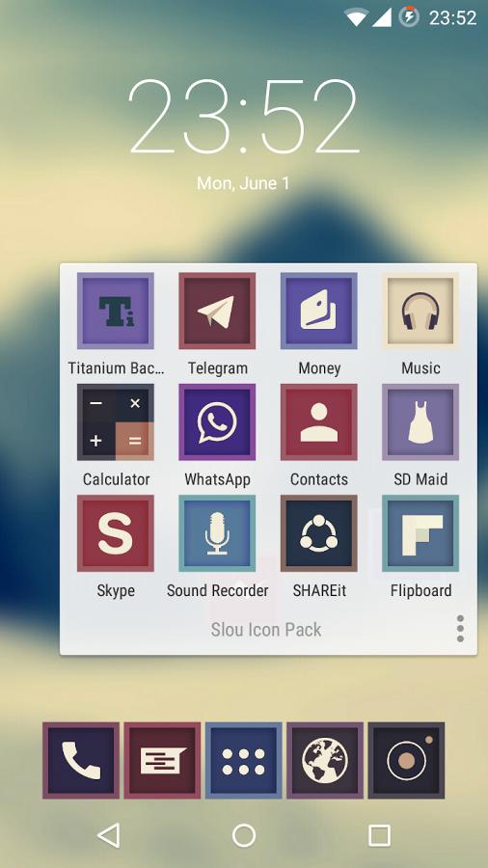Tap the Wi-Fi status bar icon
The height and width of the screenshot is (868, 488).
(356, 17)
